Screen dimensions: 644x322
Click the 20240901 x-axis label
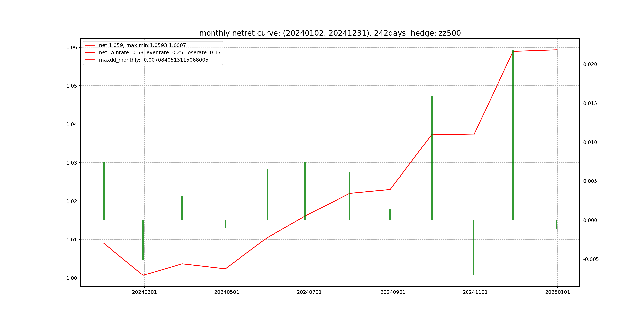pos(393,292)
